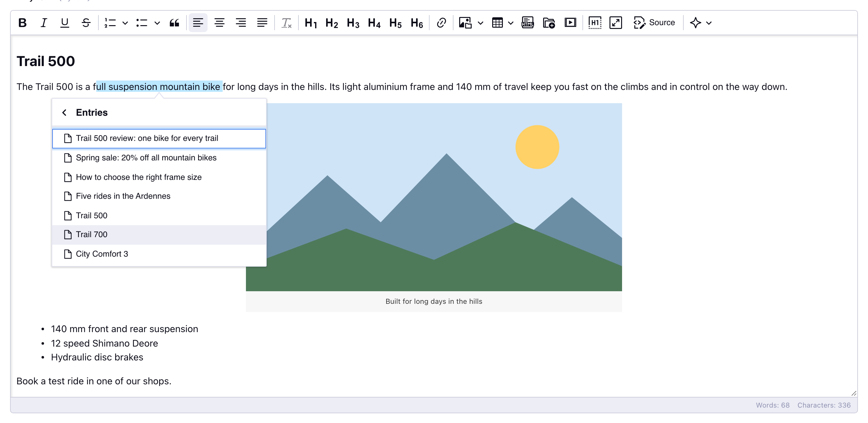Viewport: 868px width, 423px height.
Task: Choose 'Spring sale: 20% off all mountain bikes'
Action: pos(159,158)
